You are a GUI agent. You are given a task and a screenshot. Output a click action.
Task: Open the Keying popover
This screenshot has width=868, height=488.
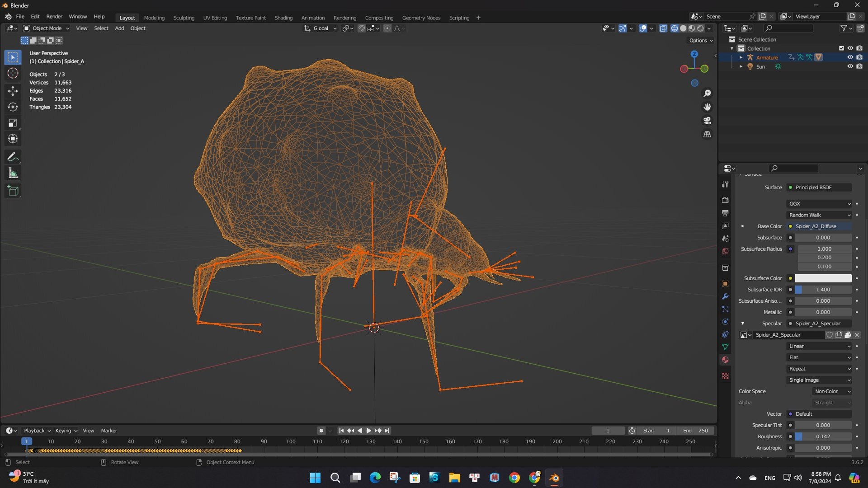click(66, 431)
